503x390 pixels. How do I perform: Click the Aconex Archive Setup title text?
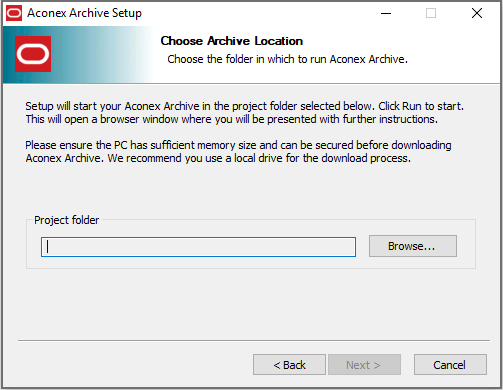coord(84,13)
